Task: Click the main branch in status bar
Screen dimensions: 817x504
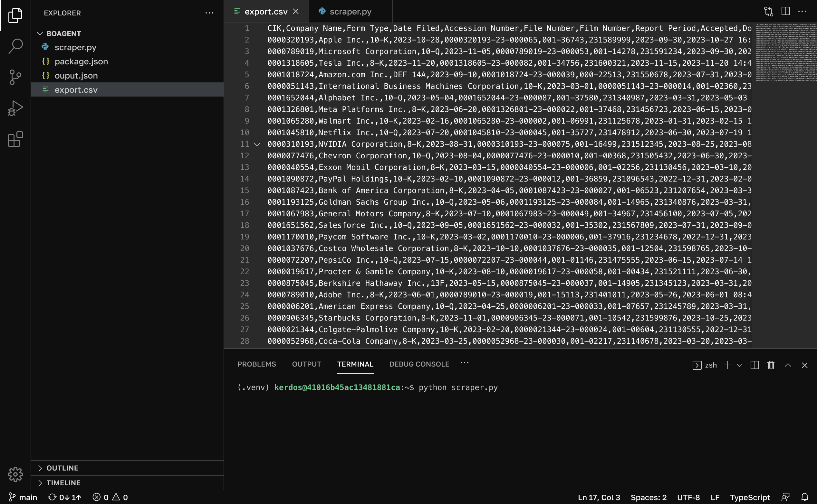Action: coord(23,497)
